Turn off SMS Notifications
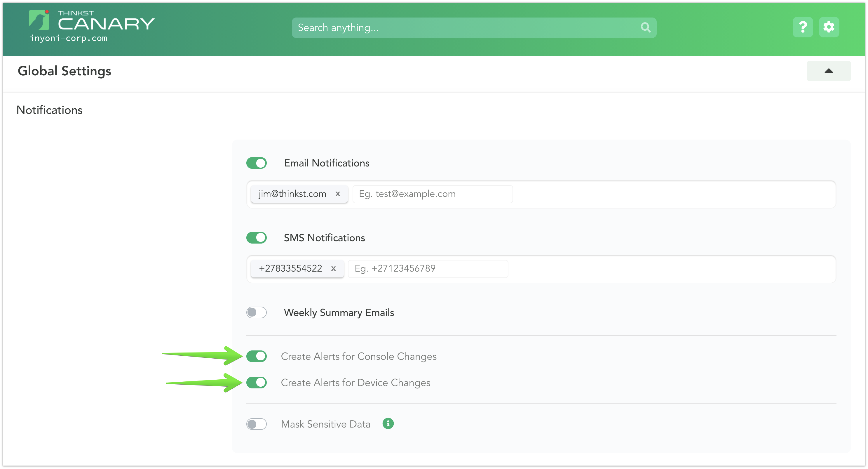 coord(257,238)
